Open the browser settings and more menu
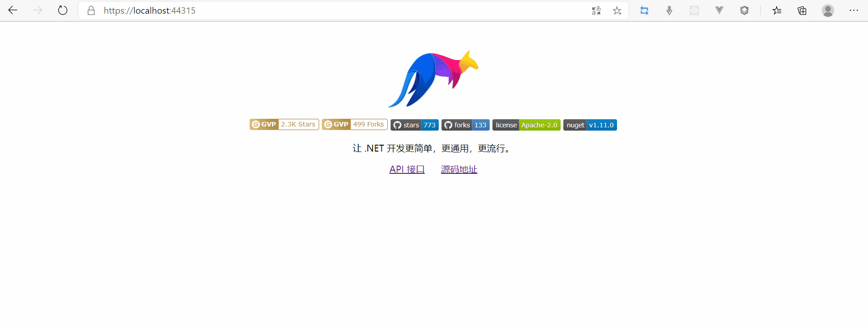The width and height of the screenshot is (868, 329). pyautogui.click(x=853, y=10)
